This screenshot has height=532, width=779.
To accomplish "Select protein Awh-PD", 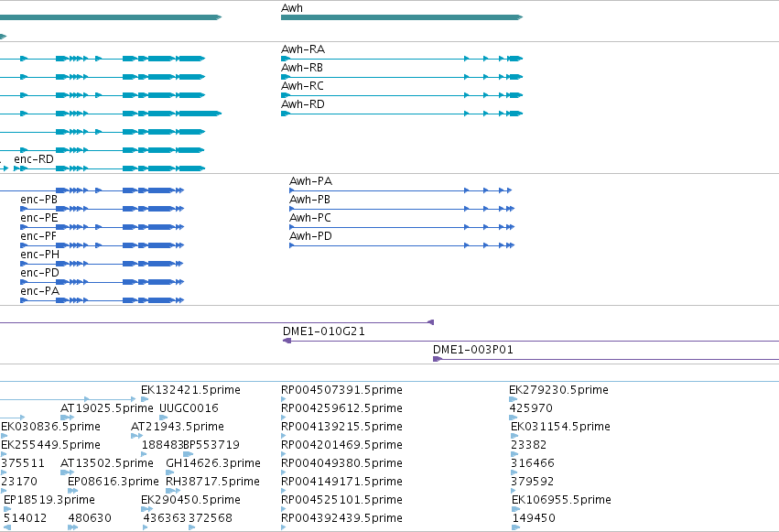I will 402,245.
